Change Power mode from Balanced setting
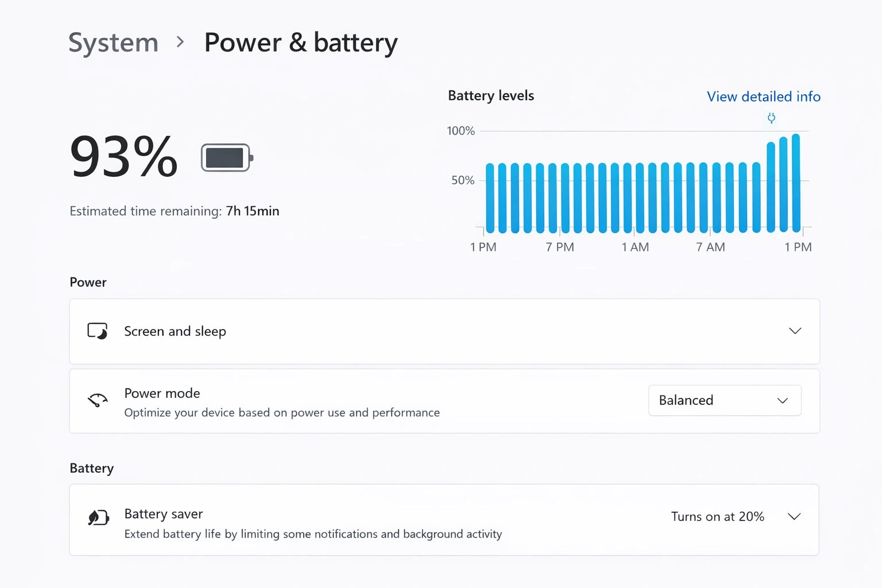The image size is (882, 588). click(724, 400)
